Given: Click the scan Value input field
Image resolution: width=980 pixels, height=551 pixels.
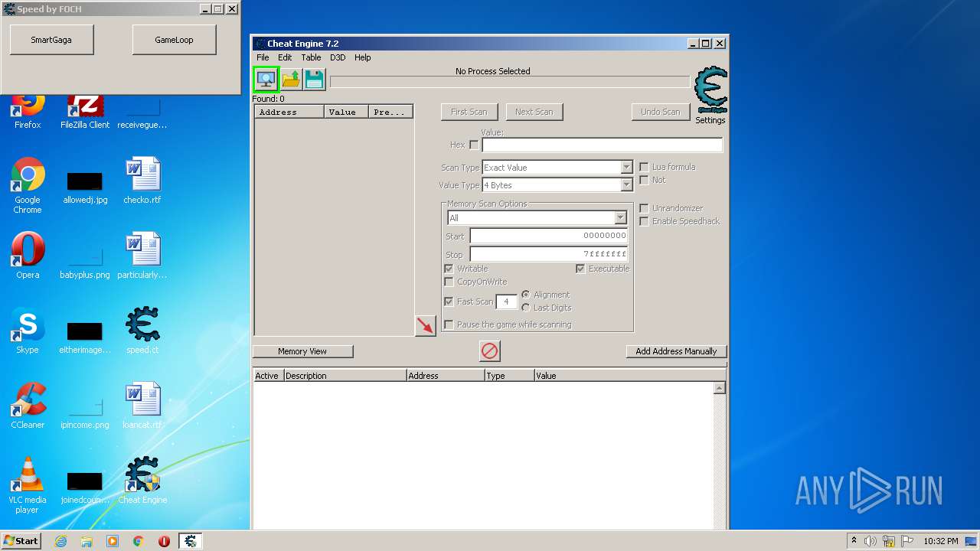Looking at the screenshot, I should 602,145.
